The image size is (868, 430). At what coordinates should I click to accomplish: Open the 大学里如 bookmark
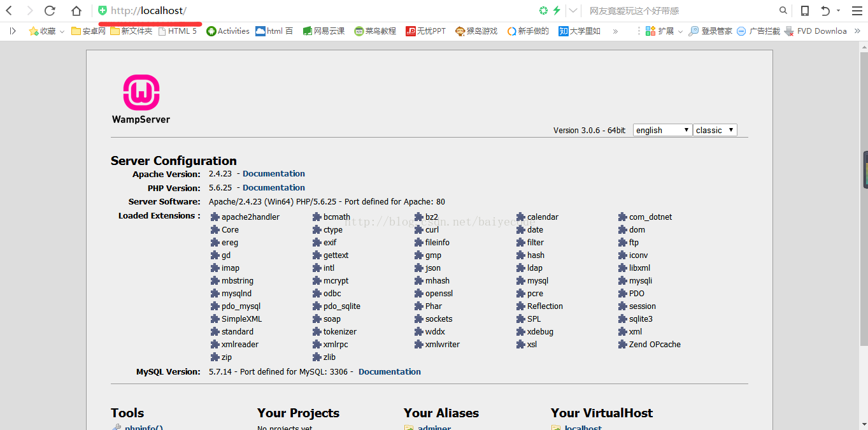(580, 31)
